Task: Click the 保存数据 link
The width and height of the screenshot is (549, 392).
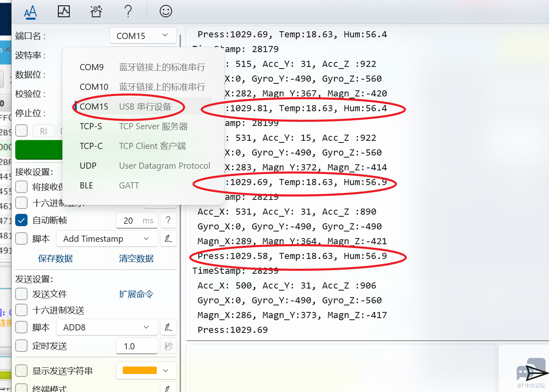Action: 55,259
